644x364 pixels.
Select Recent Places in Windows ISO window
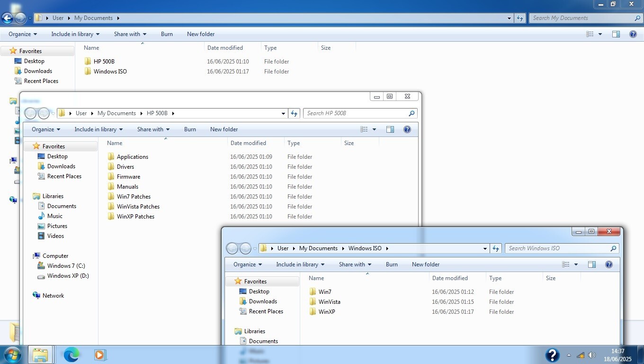coord(261,311)
